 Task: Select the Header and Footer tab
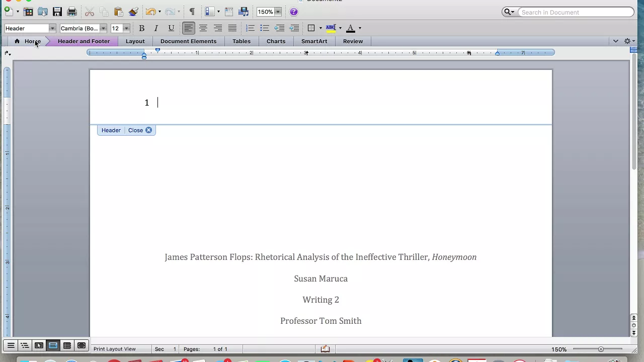[84, 41]
